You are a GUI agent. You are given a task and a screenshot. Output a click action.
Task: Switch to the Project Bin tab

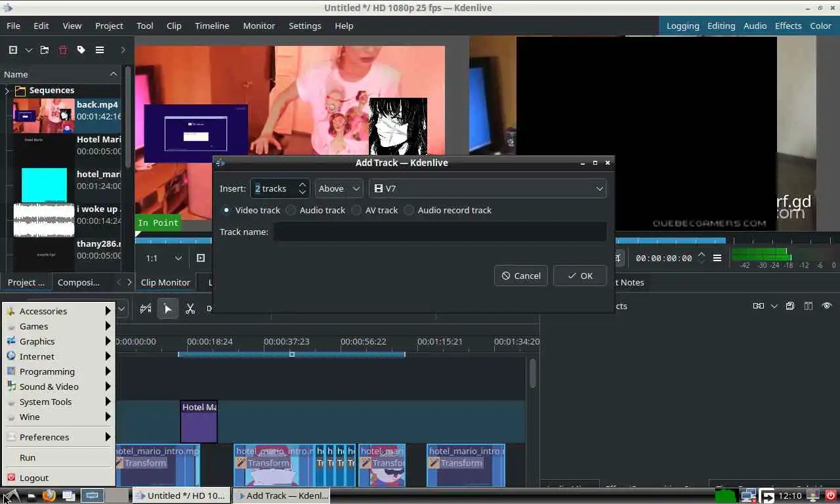(26, 282)
